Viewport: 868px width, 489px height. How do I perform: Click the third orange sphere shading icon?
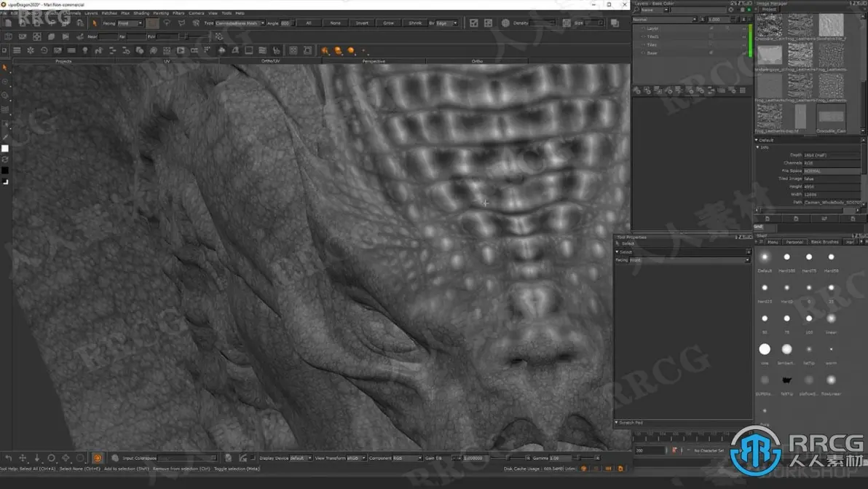(351, 51)
